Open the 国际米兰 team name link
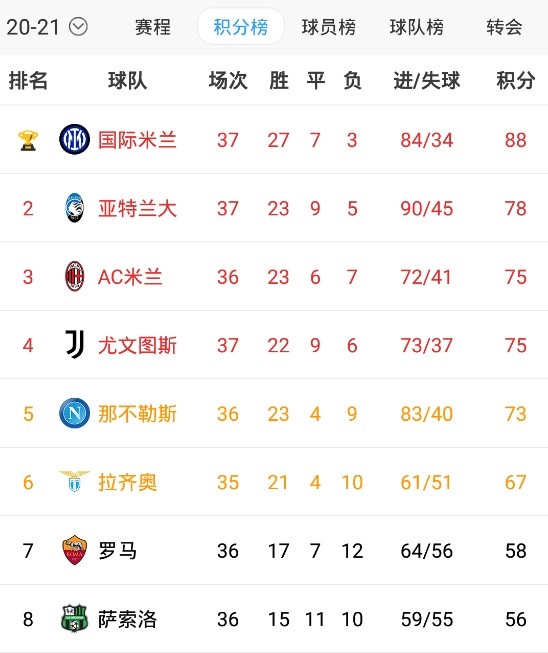548x653 pixels. pos(137,140)
